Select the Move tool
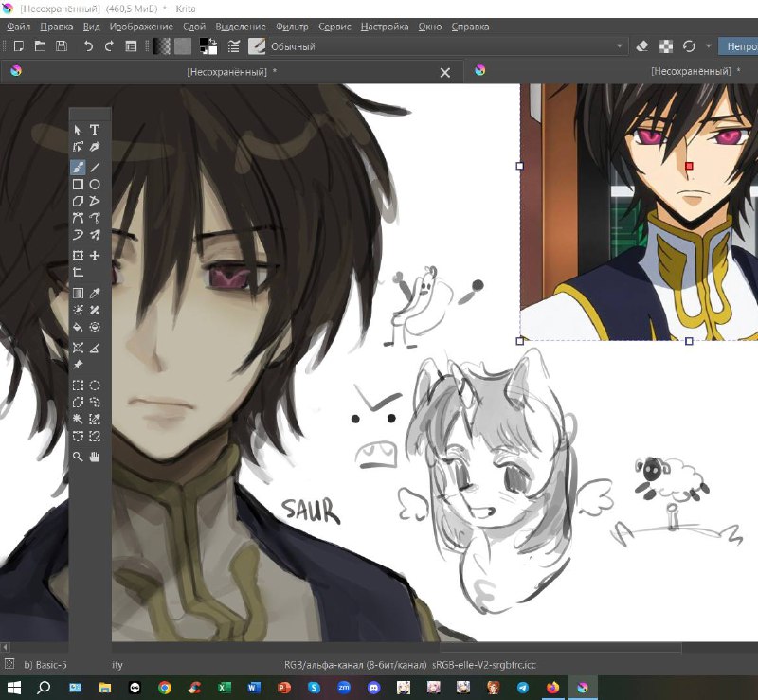The image size is (758, 700). [95, 255]
